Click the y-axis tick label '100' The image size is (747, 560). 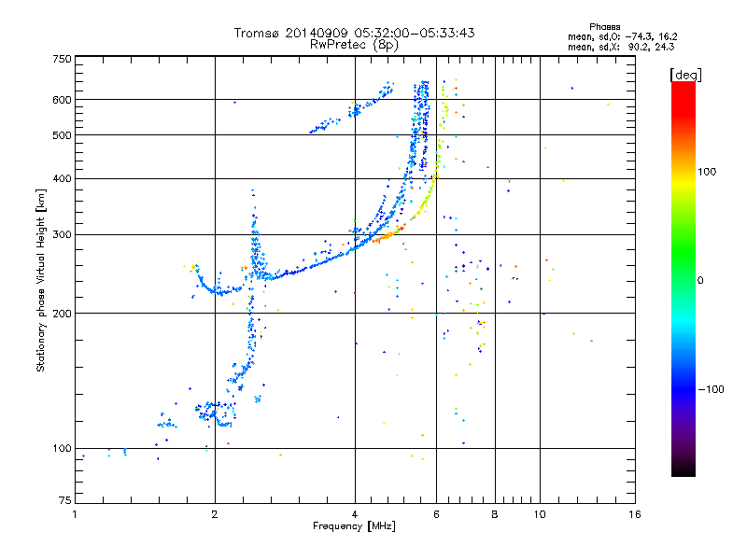tap(62, 449)
